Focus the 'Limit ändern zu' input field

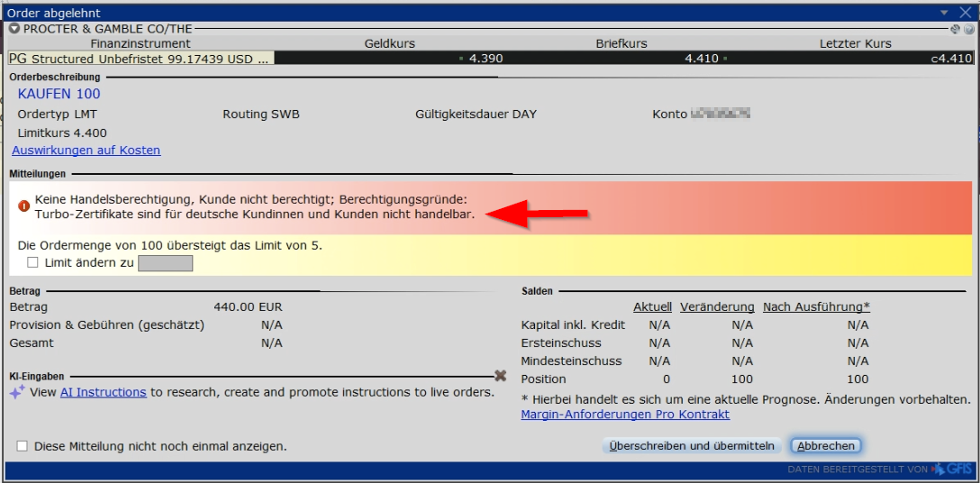(x=165, y=263)
